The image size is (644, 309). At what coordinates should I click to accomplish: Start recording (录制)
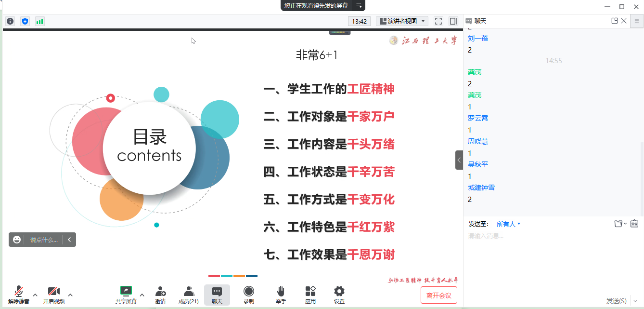pos(249,295)
